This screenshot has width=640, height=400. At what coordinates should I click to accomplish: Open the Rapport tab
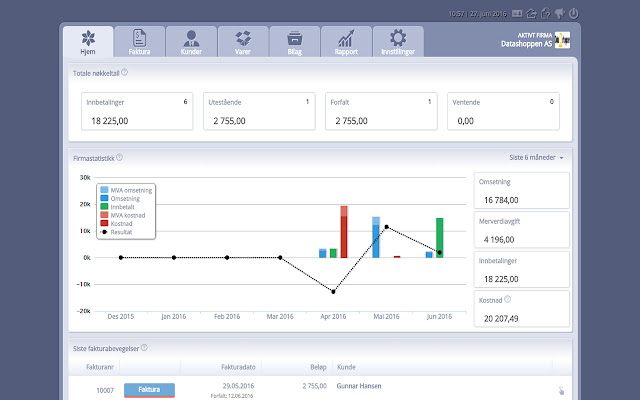pyautogui.click(x=347, y=40)
